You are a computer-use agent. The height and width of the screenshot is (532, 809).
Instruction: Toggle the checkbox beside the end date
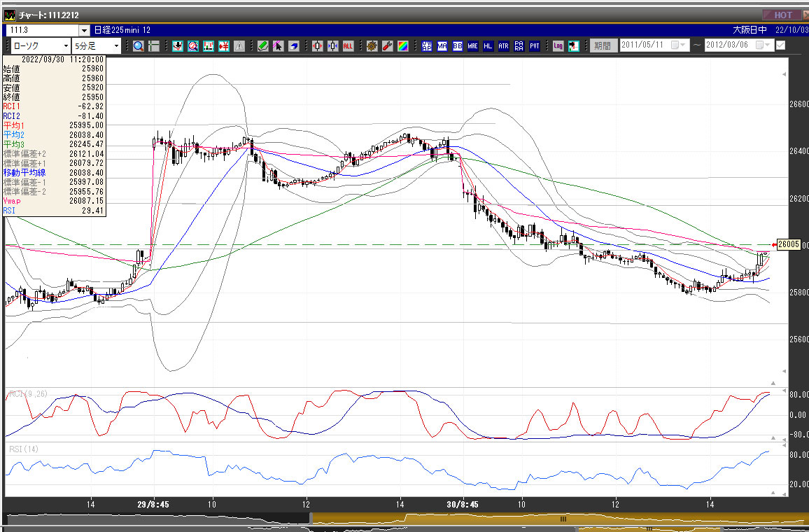780,45
